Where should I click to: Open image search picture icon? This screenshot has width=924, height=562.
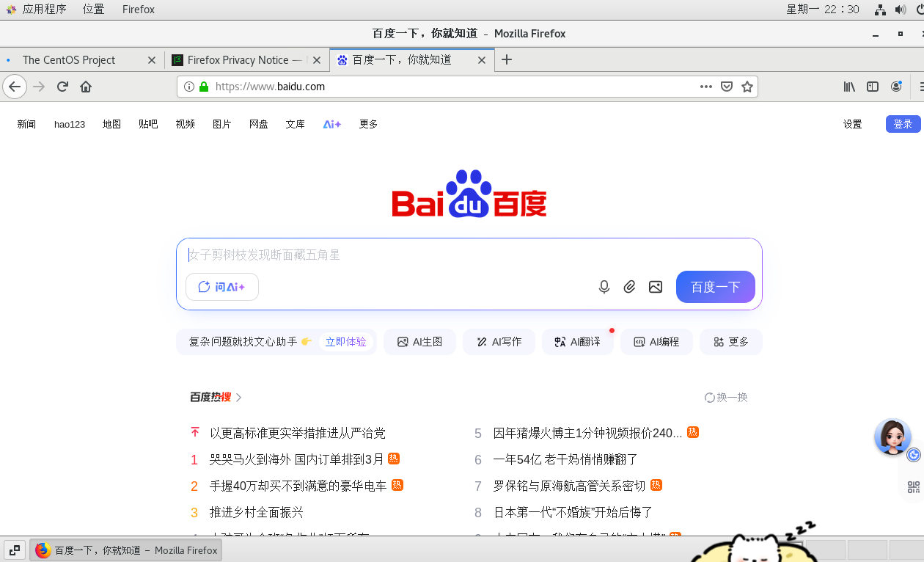(x=656, y=287)
